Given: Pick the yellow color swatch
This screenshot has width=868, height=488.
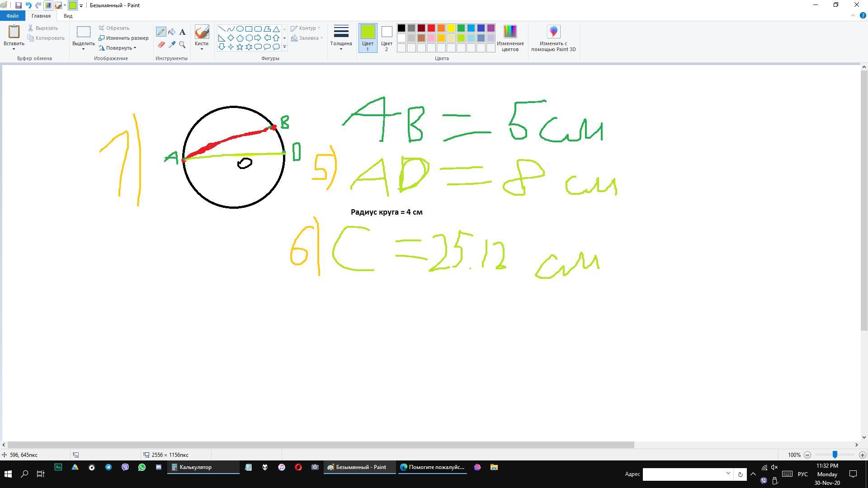Looking at the screenshot, I should point(451,28).
